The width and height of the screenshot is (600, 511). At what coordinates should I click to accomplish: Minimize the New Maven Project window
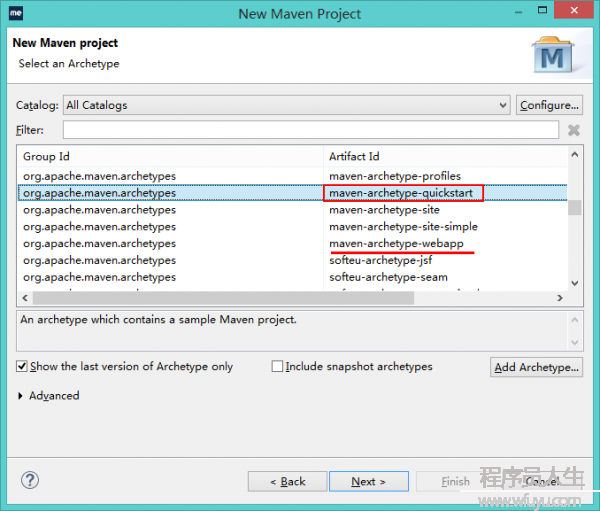pos(518,11)
